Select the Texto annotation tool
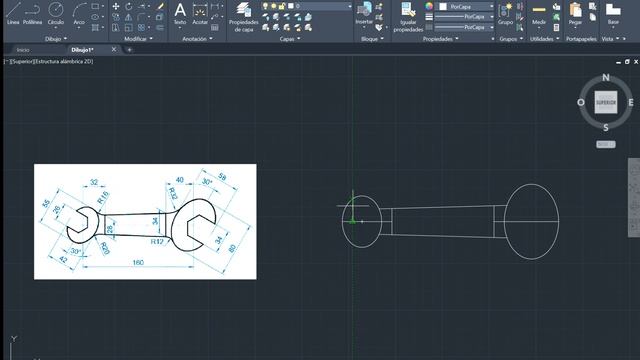 click(x=180, y=13)
